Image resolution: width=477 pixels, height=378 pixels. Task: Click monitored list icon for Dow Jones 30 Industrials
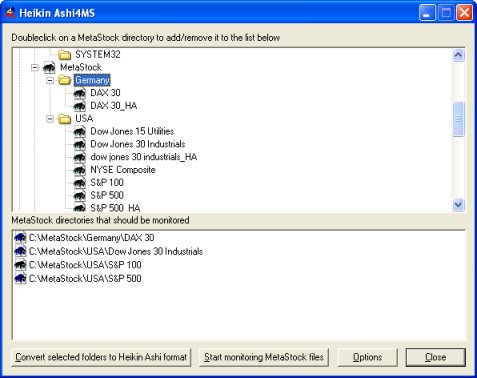(x=20, y=251)
